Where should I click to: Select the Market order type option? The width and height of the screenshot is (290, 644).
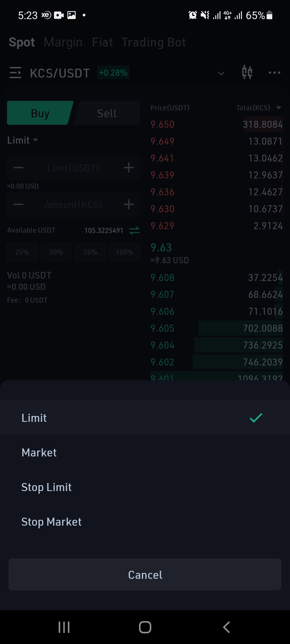click(x=145, y=452)
